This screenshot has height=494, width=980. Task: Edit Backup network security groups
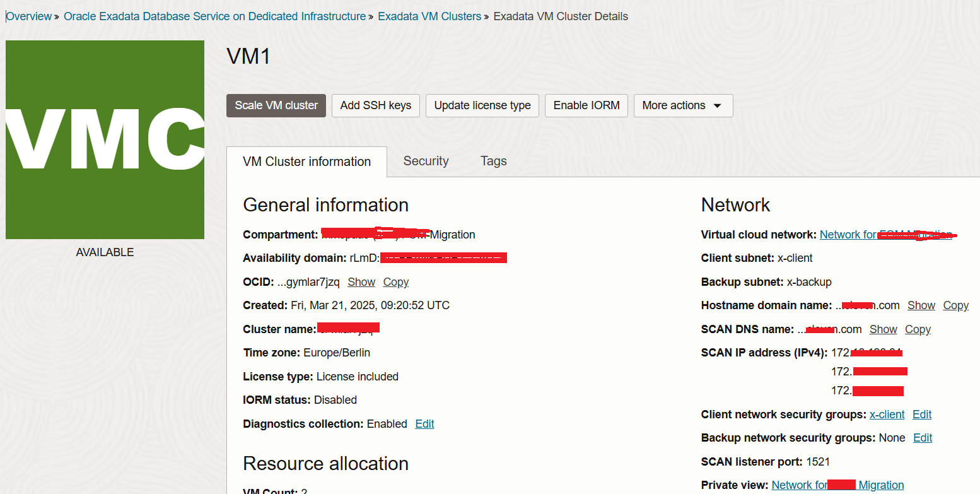923,438
